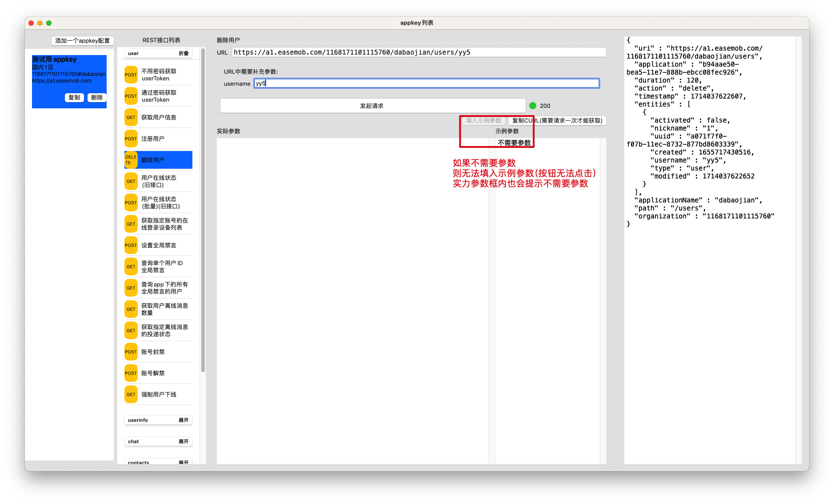Click 发起请求 button
Viewport: 834px width, 504px height.
click(372, 106)
